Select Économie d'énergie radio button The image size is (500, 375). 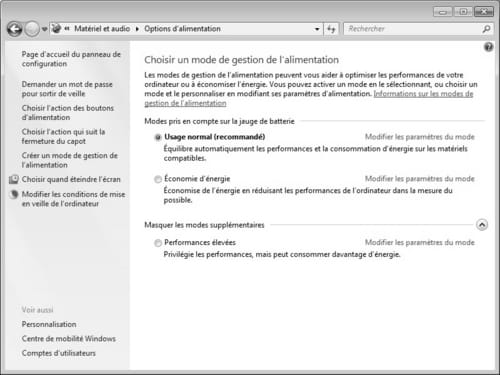click(158, 179)
